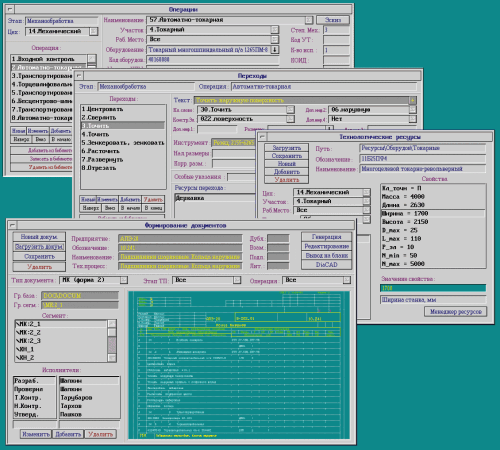
Task: Open the dropdown of field 06.наружную
Action: (413, 110)
